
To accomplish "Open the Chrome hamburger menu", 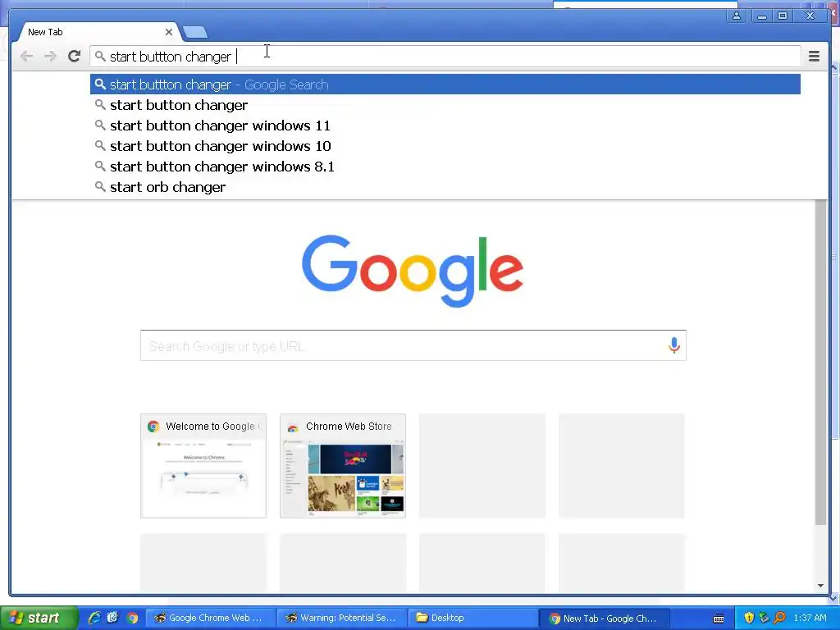I will (x=814, y=57).
